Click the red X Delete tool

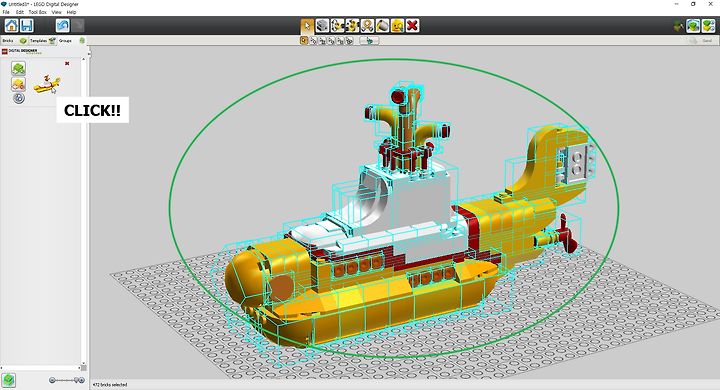coord(412,26)
